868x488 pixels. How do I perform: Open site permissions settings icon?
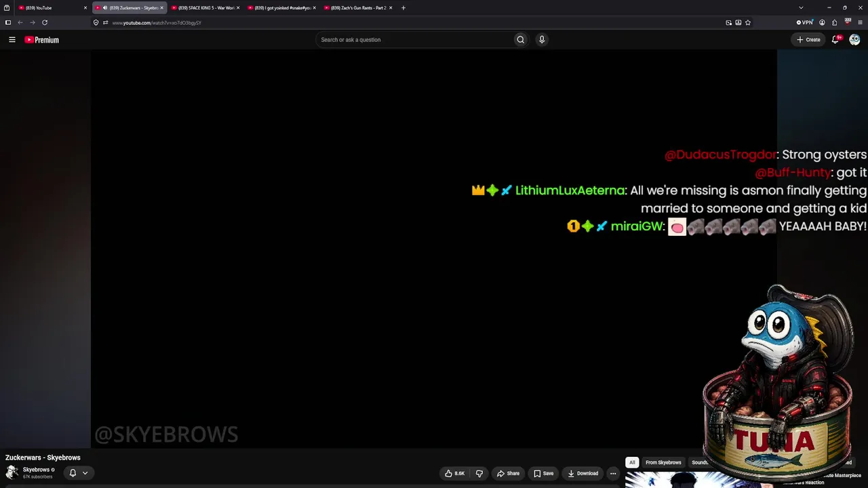tap(105, 22)
